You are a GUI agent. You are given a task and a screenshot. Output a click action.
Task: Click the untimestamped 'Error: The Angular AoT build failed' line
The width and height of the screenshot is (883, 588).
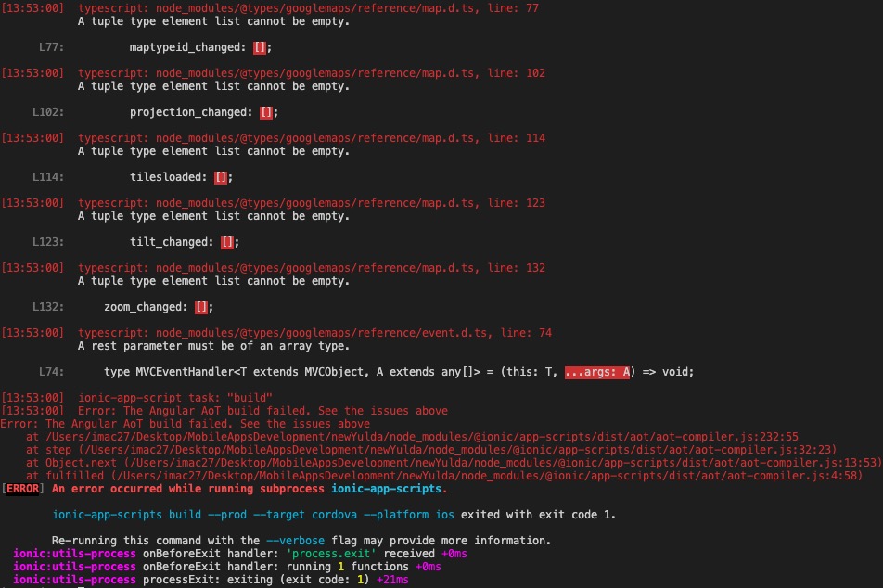click(186, 424)
